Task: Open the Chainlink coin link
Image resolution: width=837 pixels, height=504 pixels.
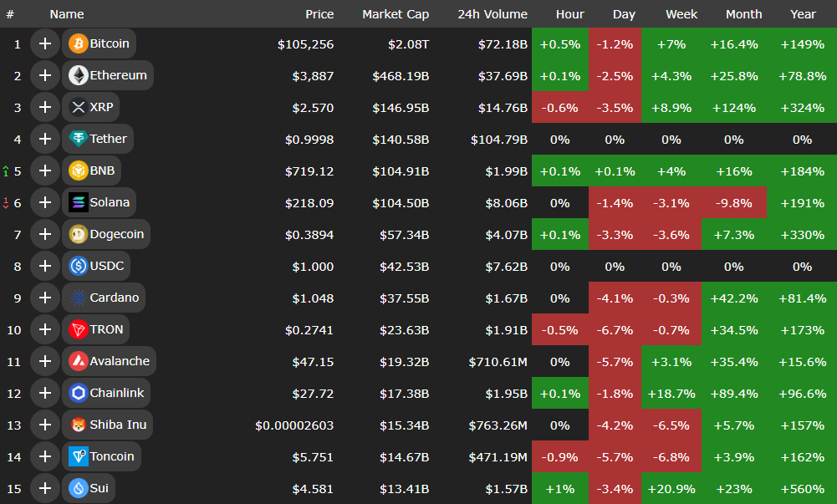Action: [x=116, y=393]
